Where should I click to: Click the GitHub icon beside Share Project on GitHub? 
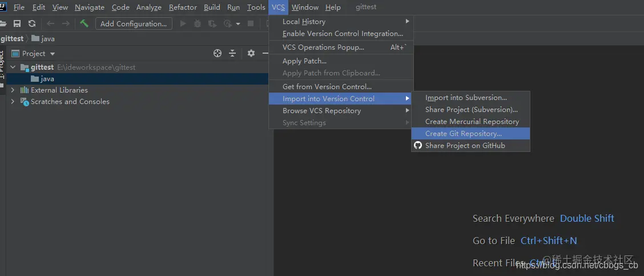click(418, 145)
